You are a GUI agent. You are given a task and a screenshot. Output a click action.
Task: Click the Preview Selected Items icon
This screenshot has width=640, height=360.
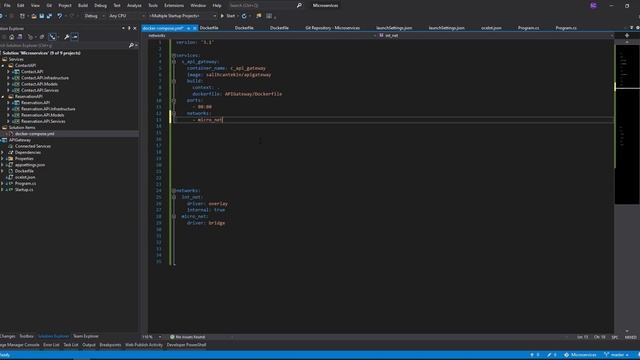[75, 37]
